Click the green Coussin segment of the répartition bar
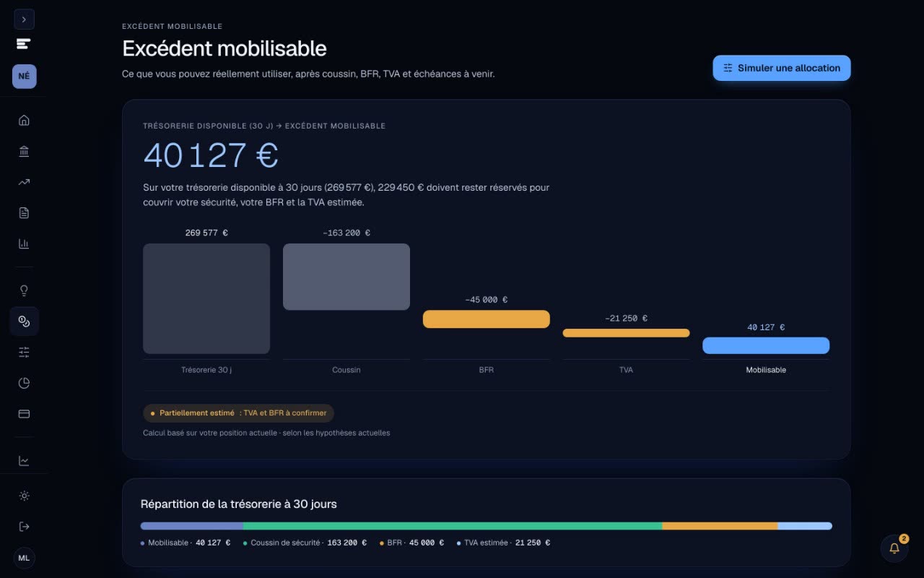The width and height of the screenshot is (924, 578). (453, 526)
